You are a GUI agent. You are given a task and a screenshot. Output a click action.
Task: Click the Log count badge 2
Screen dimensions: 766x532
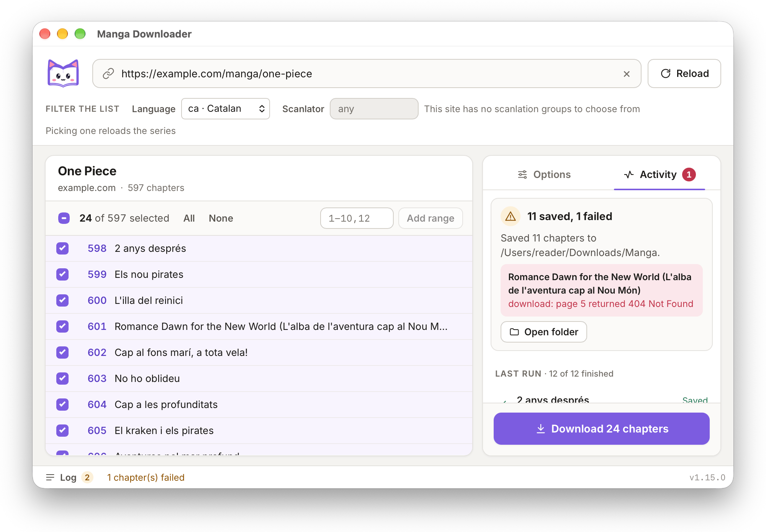coord(87,477)
